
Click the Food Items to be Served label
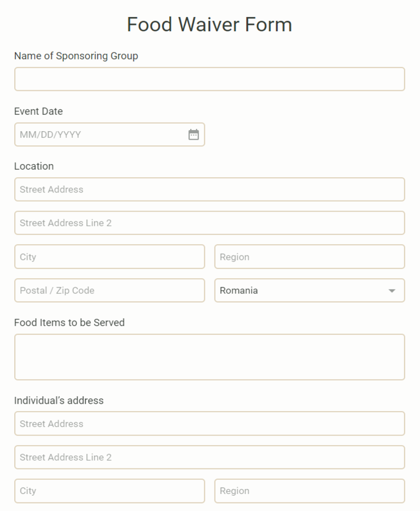pos(69,322)
